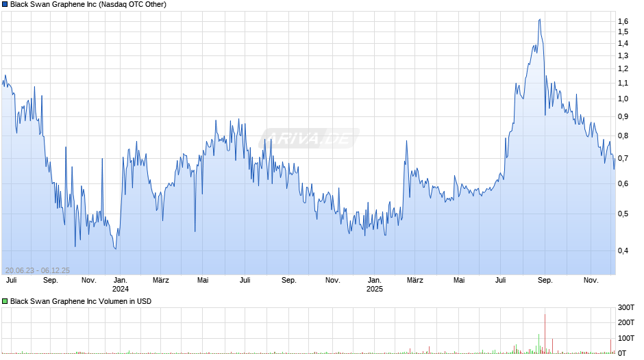
Task: Click the 100T volume axis label
Action: pos(626,338)
